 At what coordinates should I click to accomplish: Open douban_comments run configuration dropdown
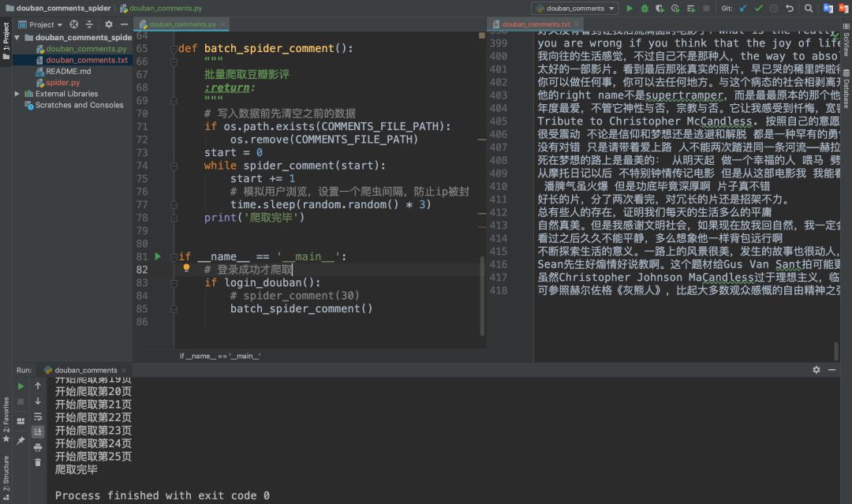point(575,8)
